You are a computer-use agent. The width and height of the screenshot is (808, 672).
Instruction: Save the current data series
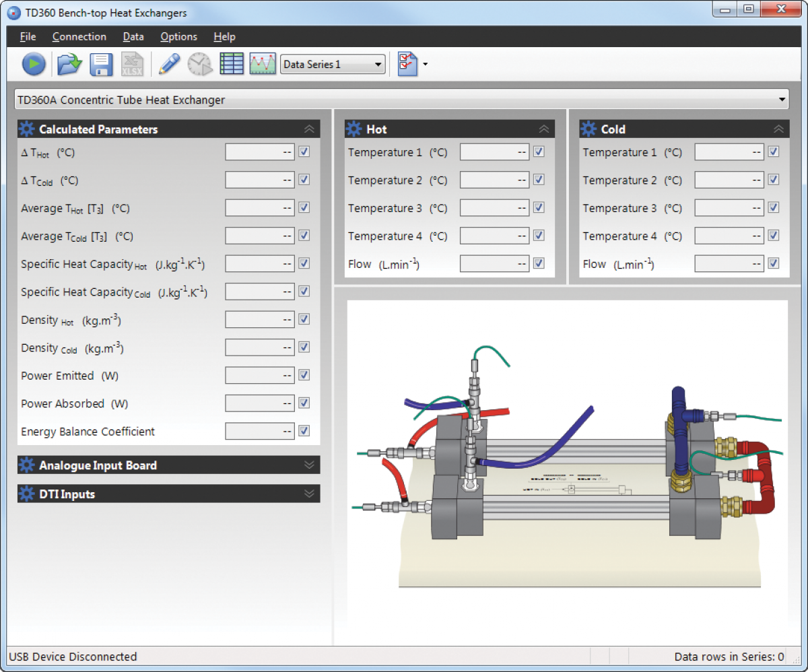tap(100, 64)
